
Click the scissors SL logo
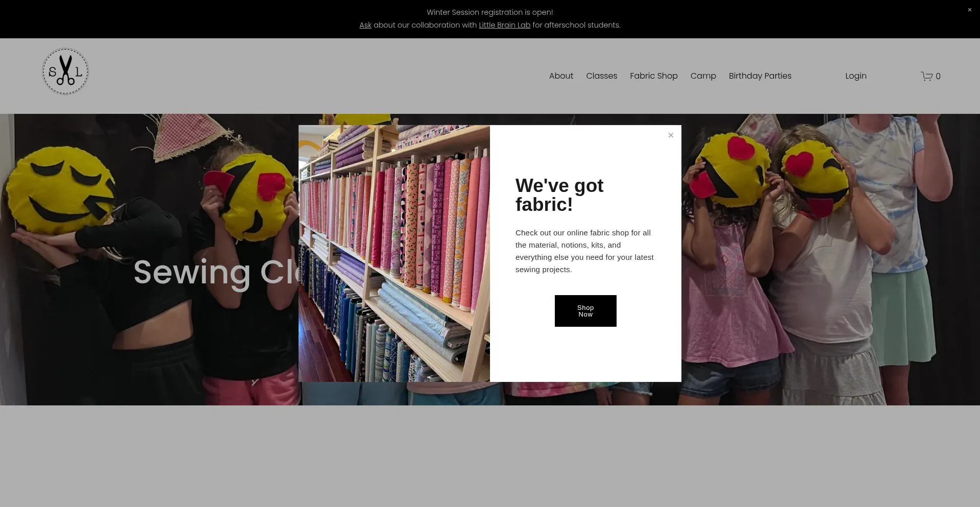(x=65, y=71)
